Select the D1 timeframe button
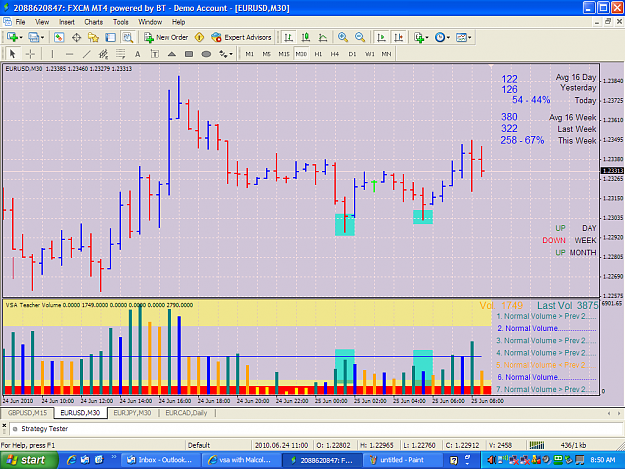 pyautogui.click(x=352, y=54)
